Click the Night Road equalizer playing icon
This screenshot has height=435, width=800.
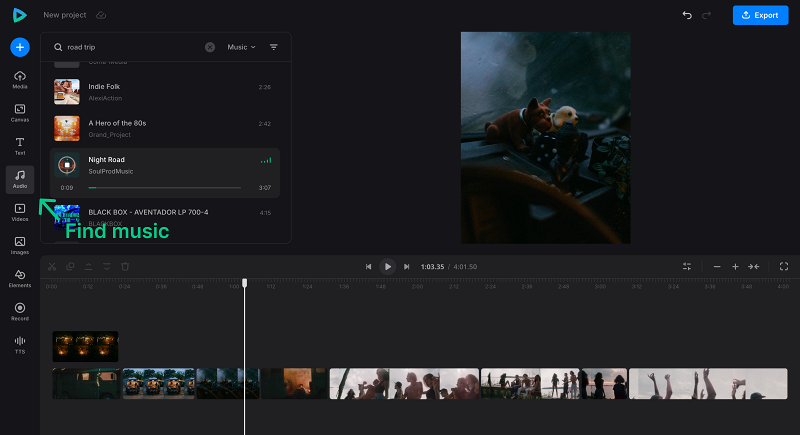click(266, 160)
